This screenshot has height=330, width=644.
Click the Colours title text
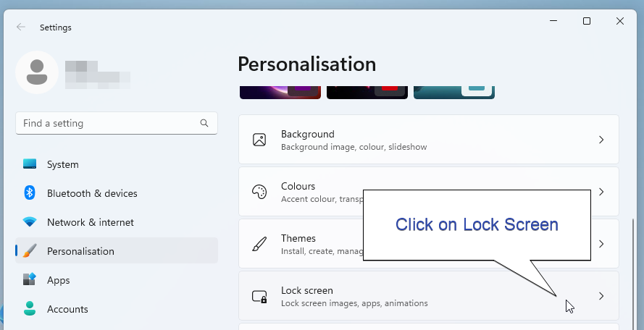coord(298,186)
